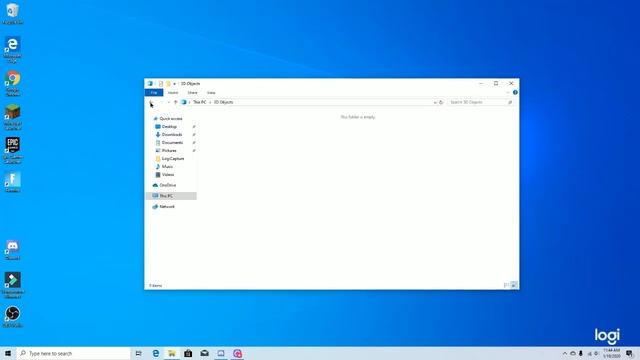Go up one folder level
Viewport: 640px width, 360px height.
tap(176, 102)
